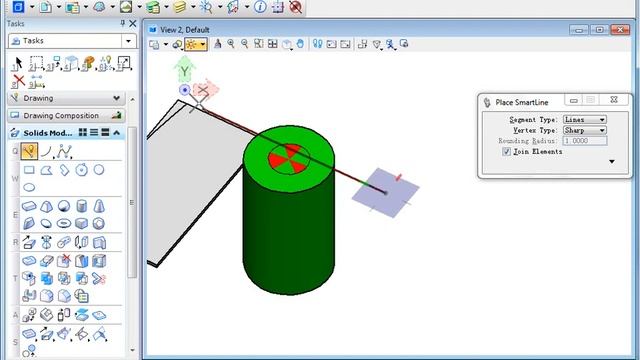640x360 pixels.
Task: Click the Update View brush icon
Action: [218, 44]
